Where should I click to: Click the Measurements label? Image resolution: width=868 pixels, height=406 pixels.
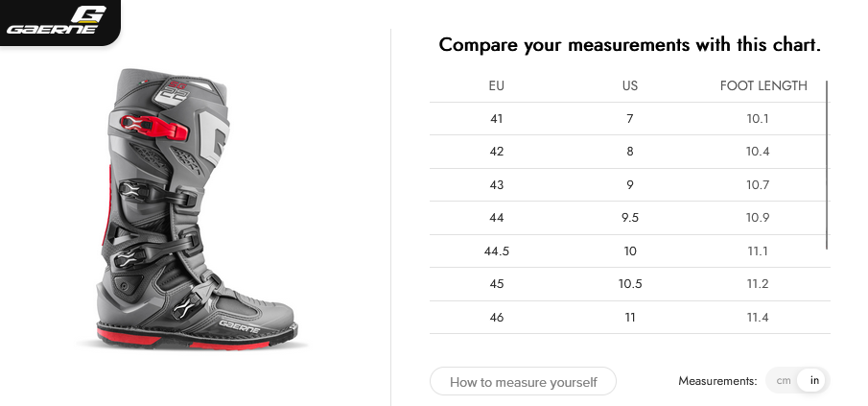[717, 381]
